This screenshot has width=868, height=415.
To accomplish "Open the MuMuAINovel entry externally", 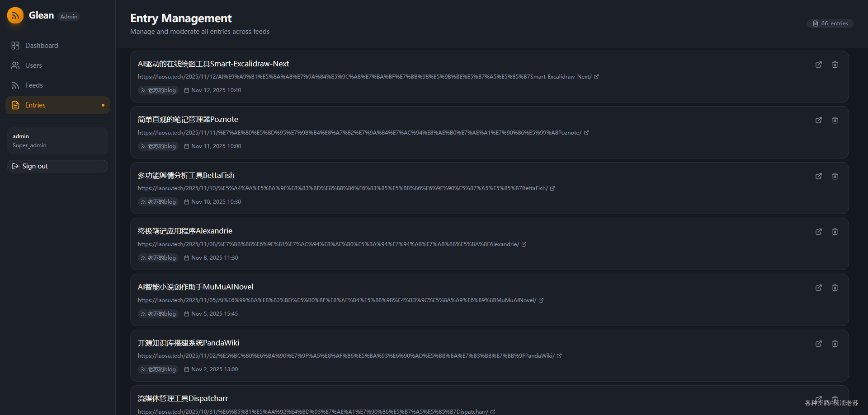I will coord(819,288).
